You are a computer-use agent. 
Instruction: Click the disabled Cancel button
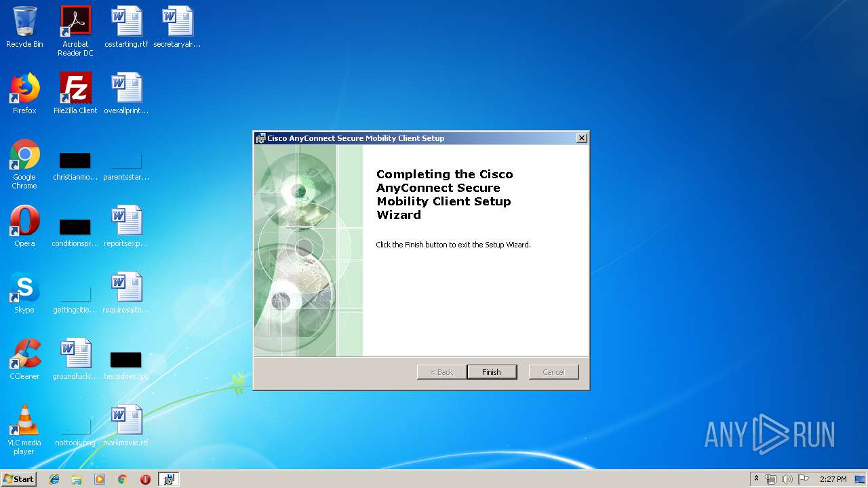[553, 372]
